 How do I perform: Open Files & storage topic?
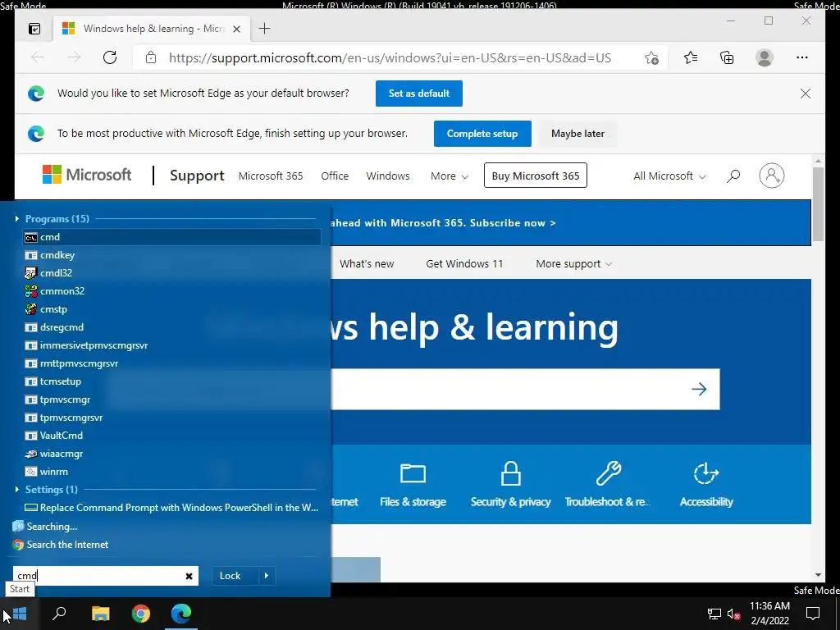pyautogui.click(x=413, y=486)
